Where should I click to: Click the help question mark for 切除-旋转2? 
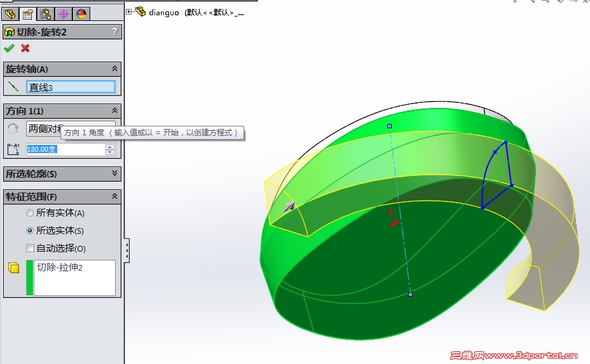tap(115, 32)
